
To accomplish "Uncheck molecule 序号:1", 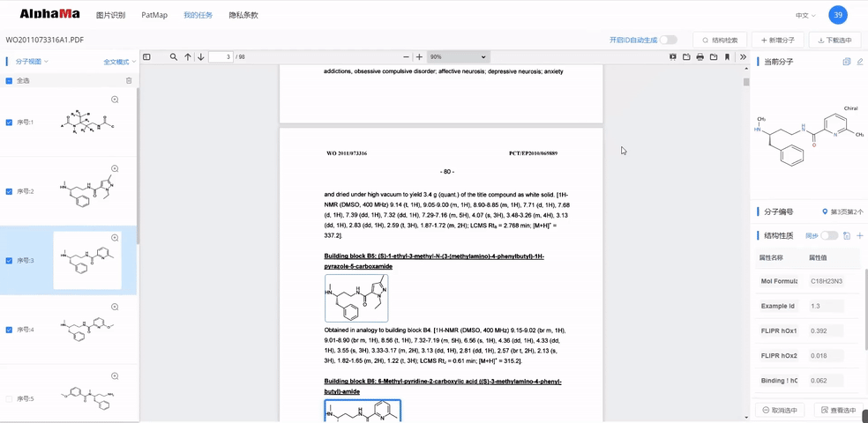I will pos(9,122).
